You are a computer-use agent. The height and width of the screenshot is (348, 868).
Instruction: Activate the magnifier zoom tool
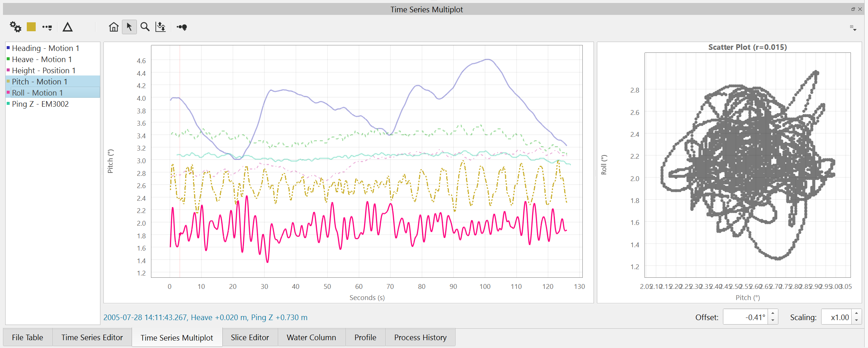click(x=145, y=27)
